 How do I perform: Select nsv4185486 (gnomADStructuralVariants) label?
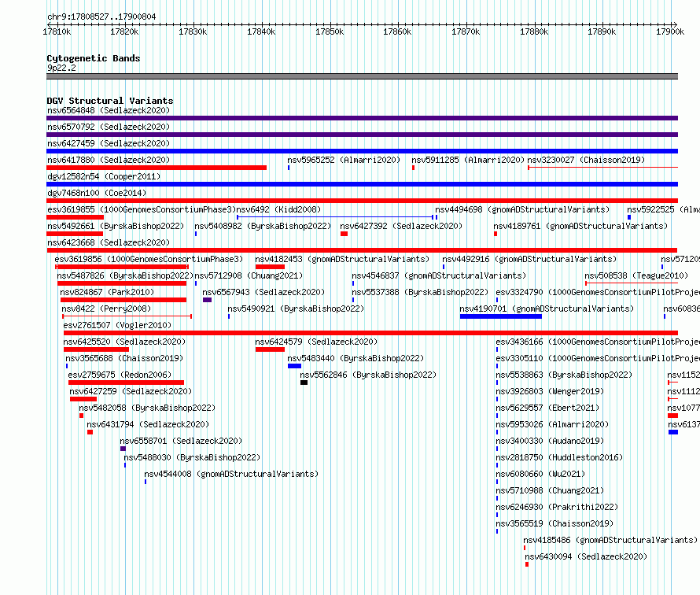point(610,540)
